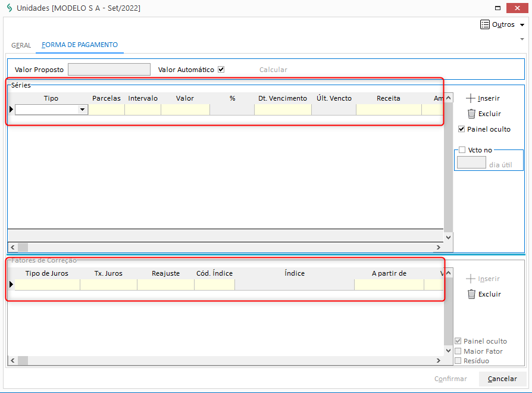Click the Excluir trash icon in Séries
Viewport: 532px width, 393px height.
(x=471, y=114)
